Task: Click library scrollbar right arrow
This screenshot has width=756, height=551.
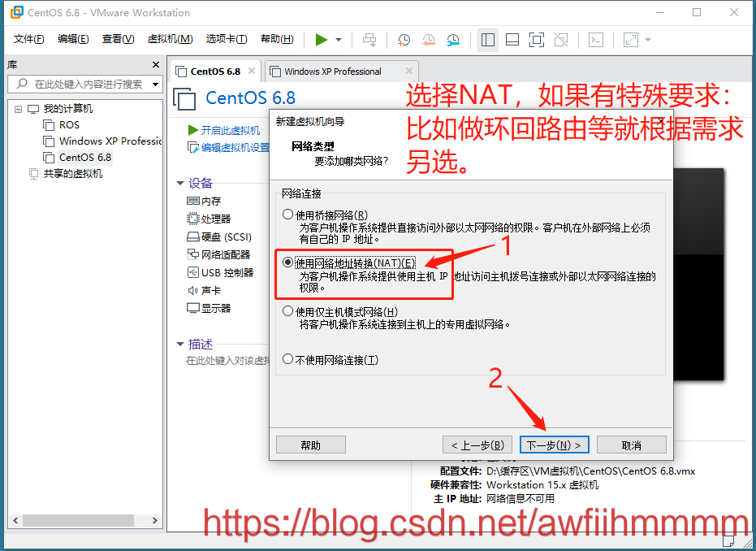Action: coord(155,521)
